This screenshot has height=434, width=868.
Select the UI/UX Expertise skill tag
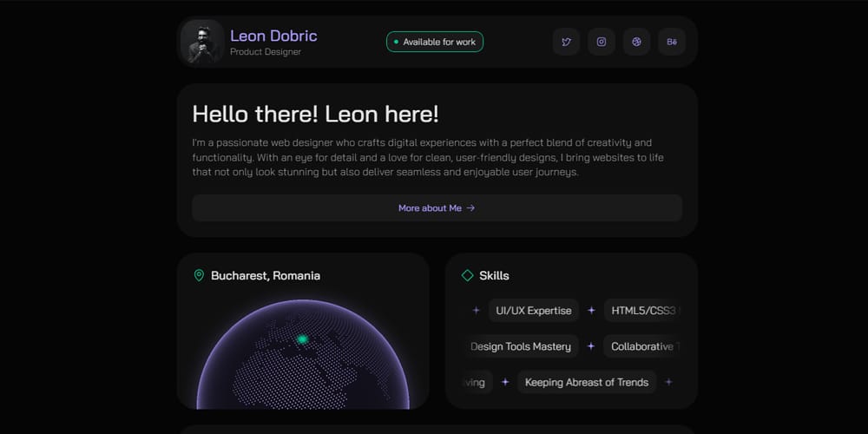point(534,310)
